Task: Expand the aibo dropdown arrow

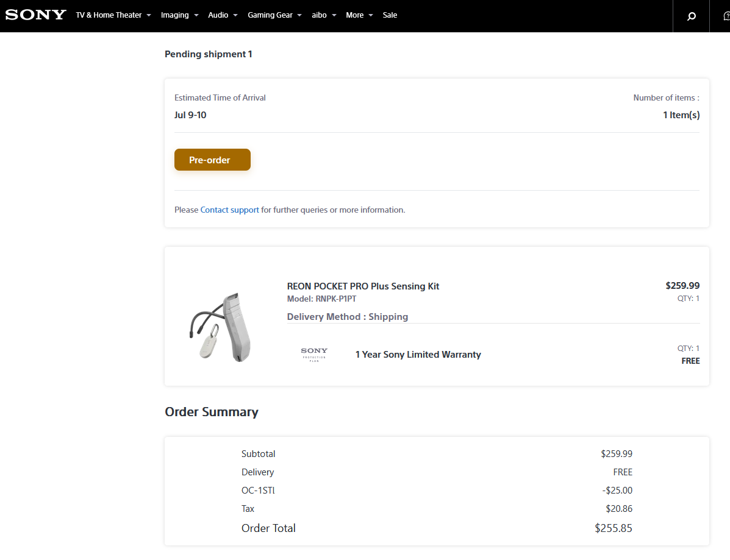Action: 334,15
